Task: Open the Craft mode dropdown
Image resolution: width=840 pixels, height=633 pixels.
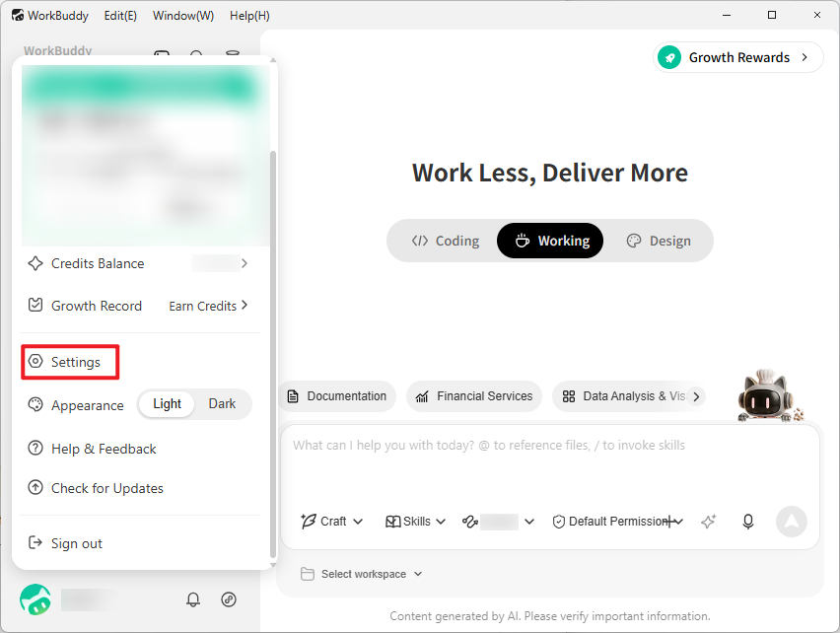Action: [332, 521]
